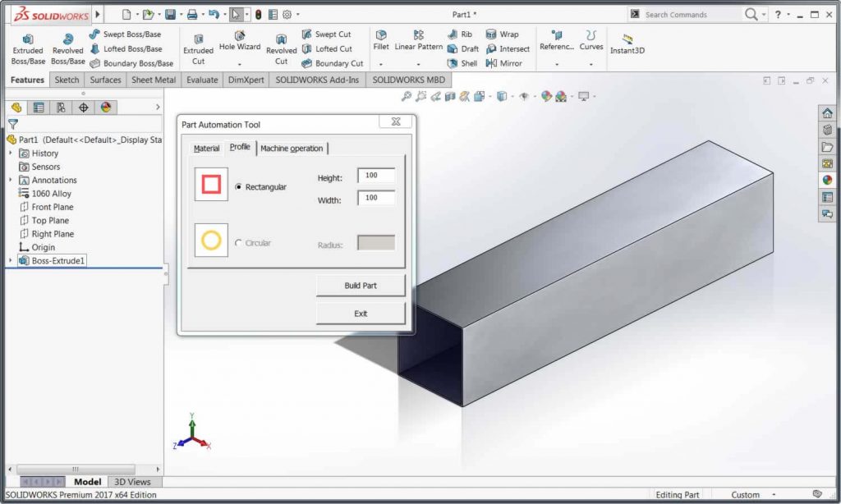The height and width of the screenshot is (504, 841).
Task: Expand the History tree node
Action: pyautogui.click(x=10, y=153)
